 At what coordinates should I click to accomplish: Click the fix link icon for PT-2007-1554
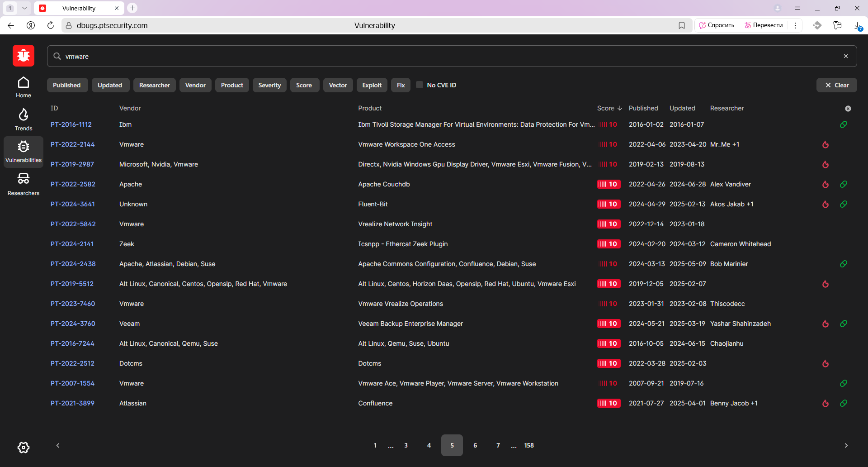844,383
